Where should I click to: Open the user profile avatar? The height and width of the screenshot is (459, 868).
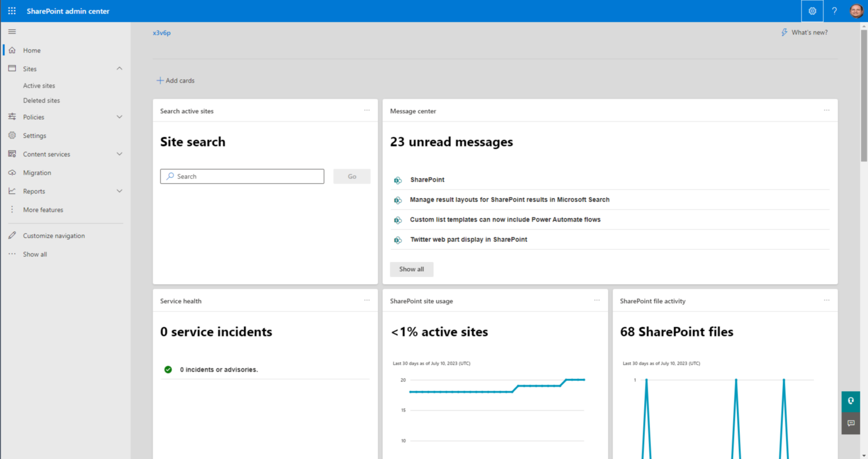[x=856, y=11]
